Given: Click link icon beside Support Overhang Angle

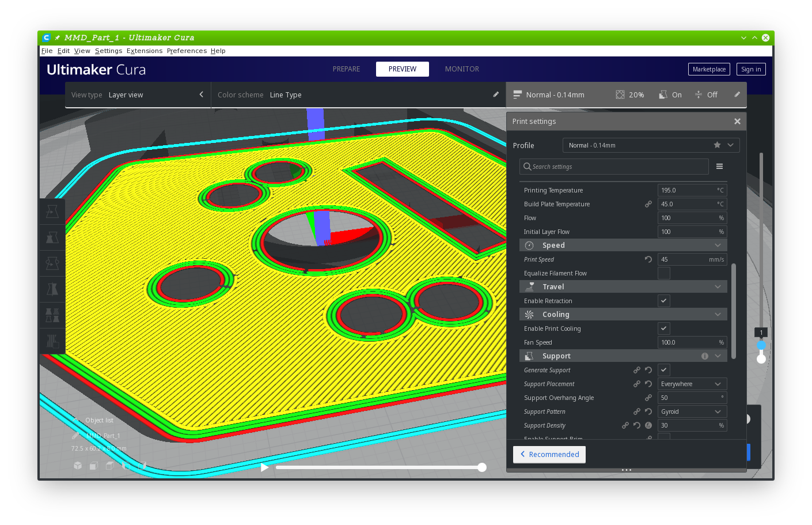Looking at the screenshot, I should pos(648,398).
